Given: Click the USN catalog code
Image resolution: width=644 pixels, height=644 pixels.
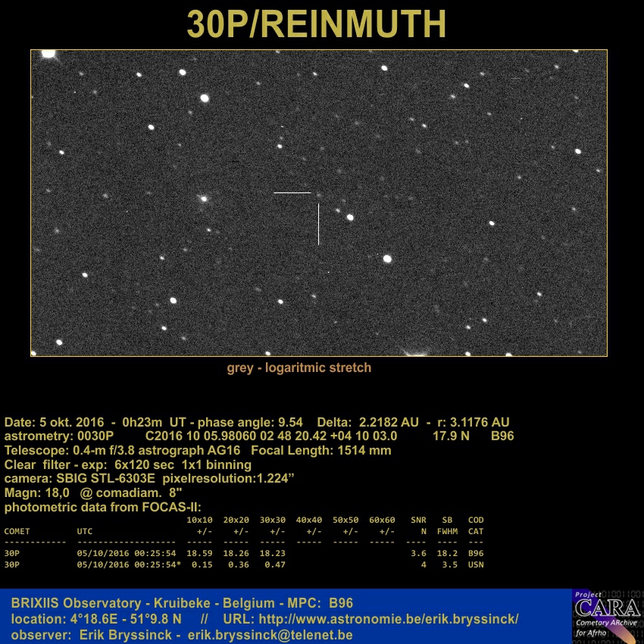Looking at the screenshot, I should [476, 564].
